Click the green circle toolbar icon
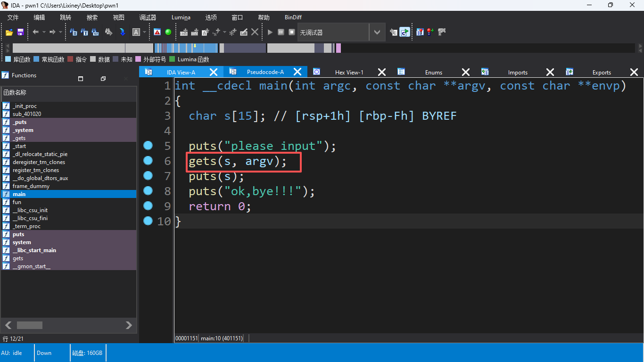644x362 pixels. click(x=168, y=32)
